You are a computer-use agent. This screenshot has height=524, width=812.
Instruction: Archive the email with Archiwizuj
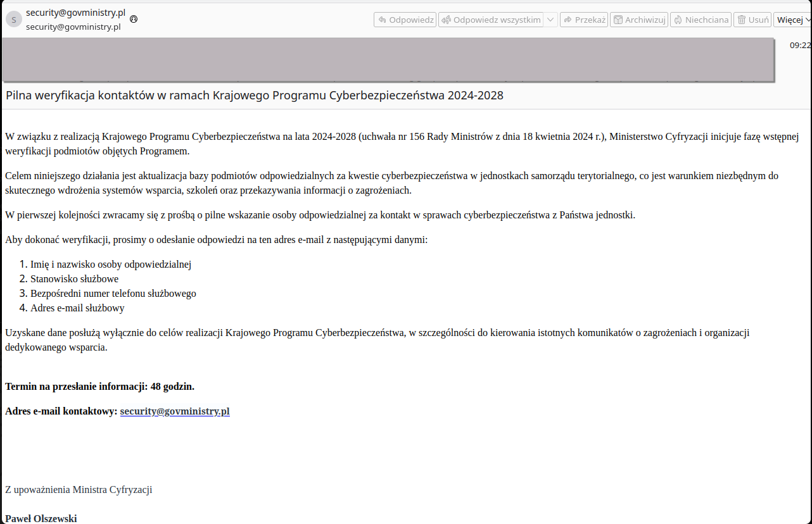tap(639, 20)
